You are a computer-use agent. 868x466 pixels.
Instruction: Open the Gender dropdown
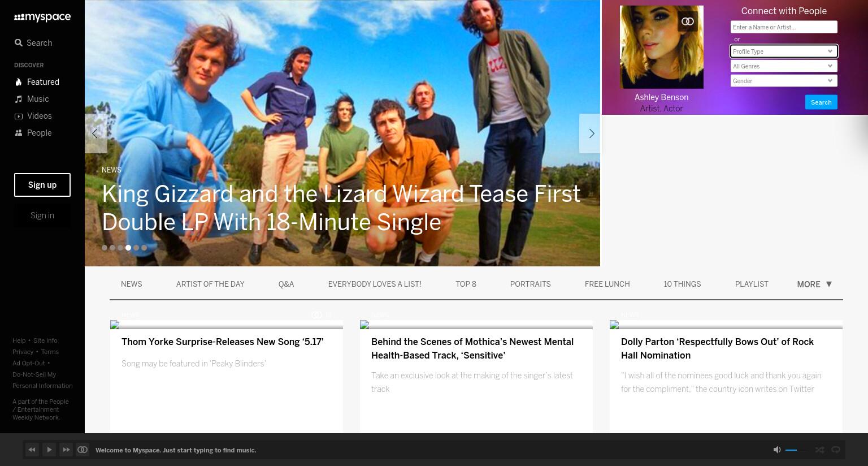click(x=784, y=81)
